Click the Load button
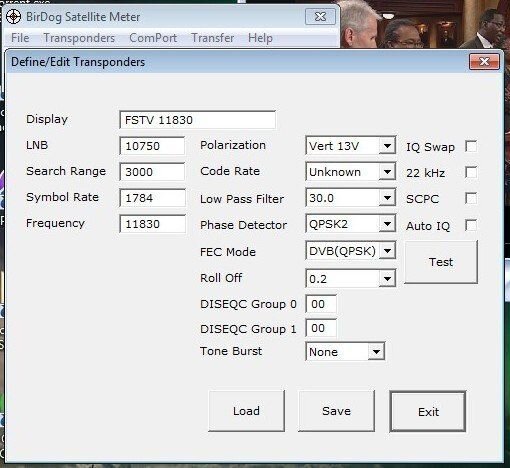510x468 pixels. point(246,411)
